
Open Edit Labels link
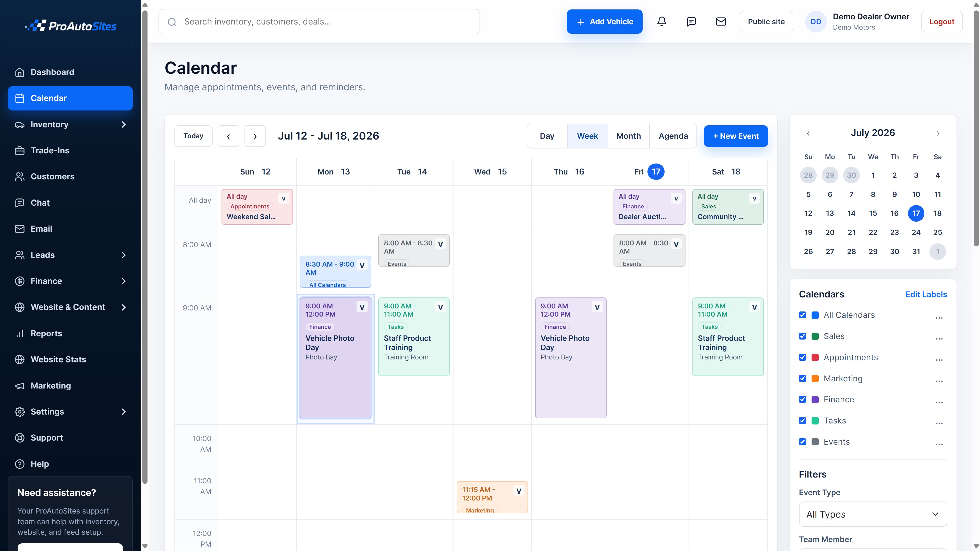point(926,295)
